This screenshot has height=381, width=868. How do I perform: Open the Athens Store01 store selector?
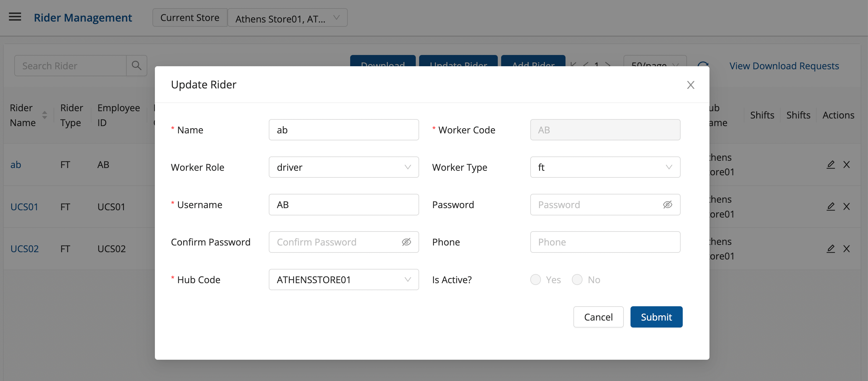pos(287,18)
